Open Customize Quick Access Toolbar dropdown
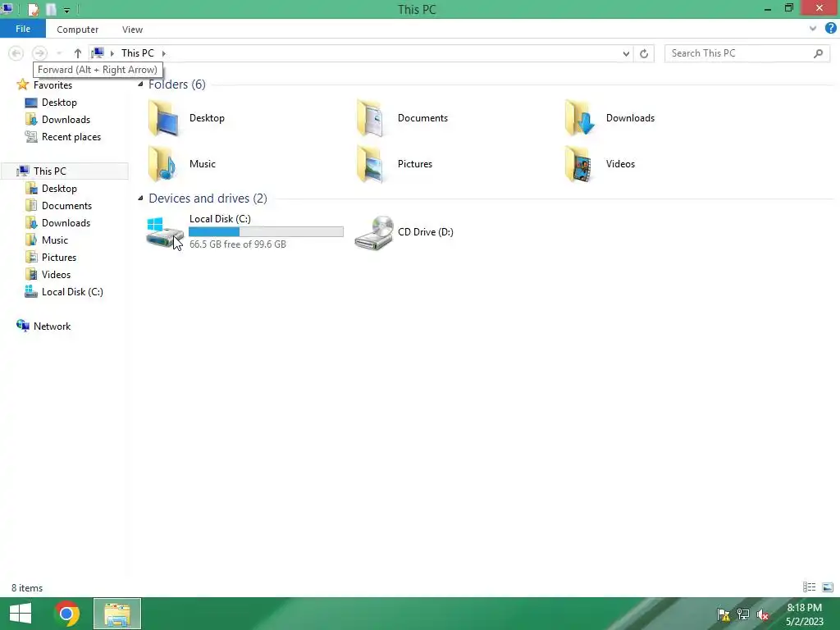 coord(66,10)
